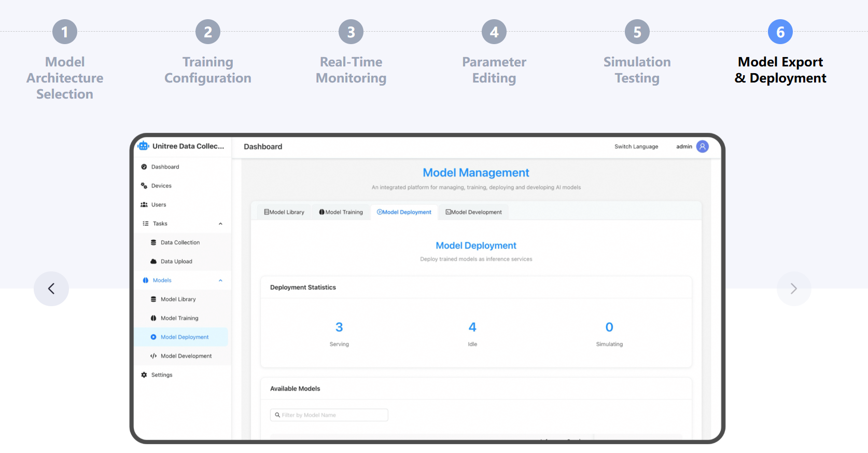Image resolution: width=868 pixels, height=453 pixels.
Task: Click the admin user avatar icon
Action: tap(703, 147)
